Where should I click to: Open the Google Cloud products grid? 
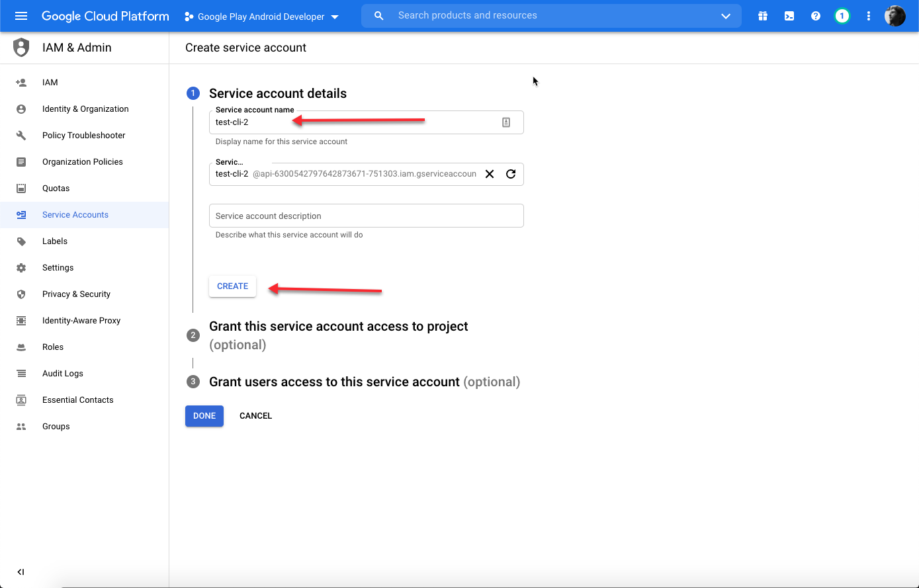[762, 16]
